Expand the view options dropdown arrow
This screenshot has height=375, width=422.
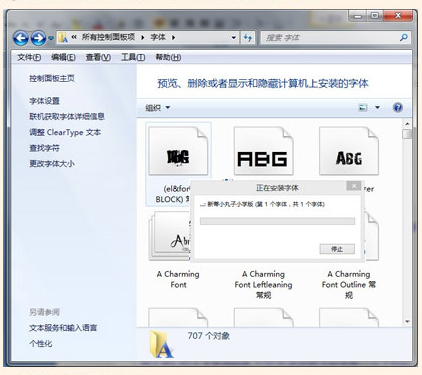coord(377,107)
